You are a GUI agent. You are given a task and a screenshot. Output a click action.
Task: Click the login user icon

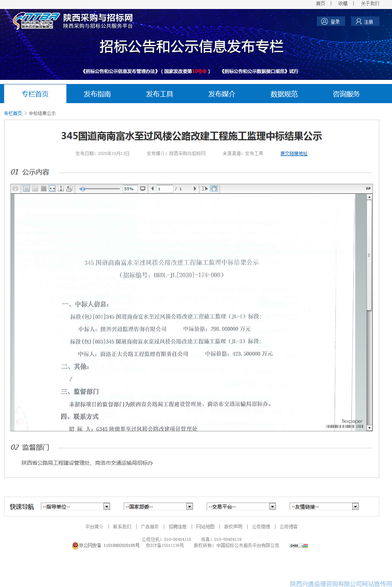pyautogui.click(x=324, y=21)
